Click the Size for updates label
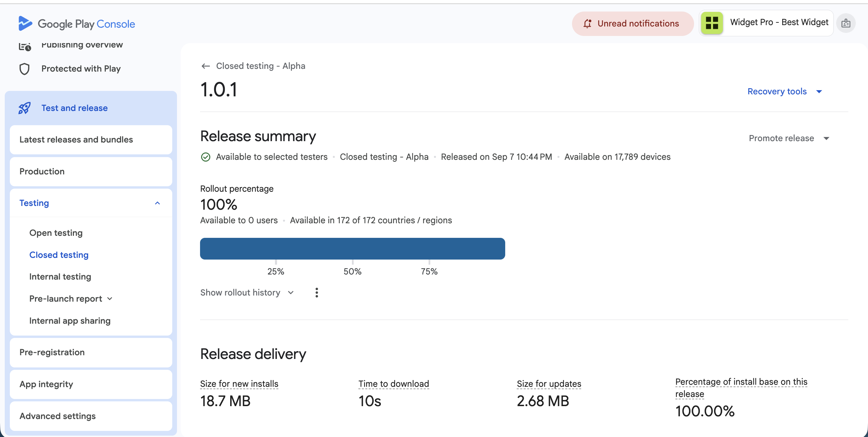The image size is (868, 437). click(549, 384)
